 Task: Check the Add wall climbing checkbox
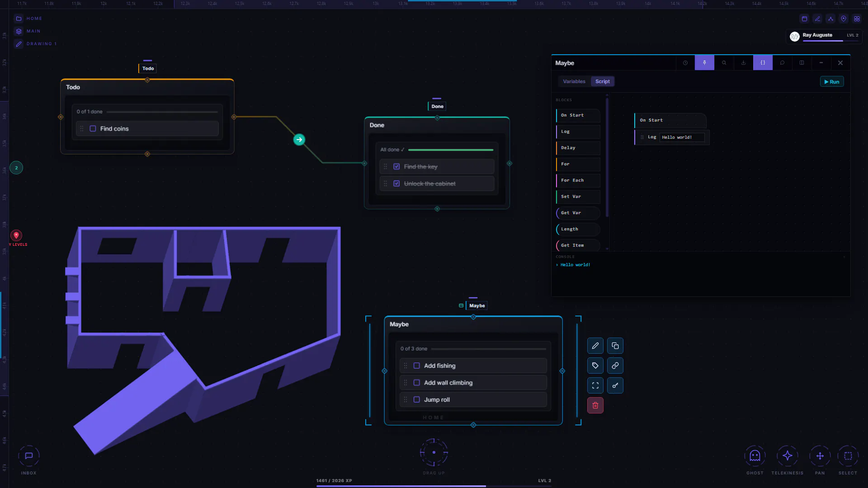click(x=417, y=383)
